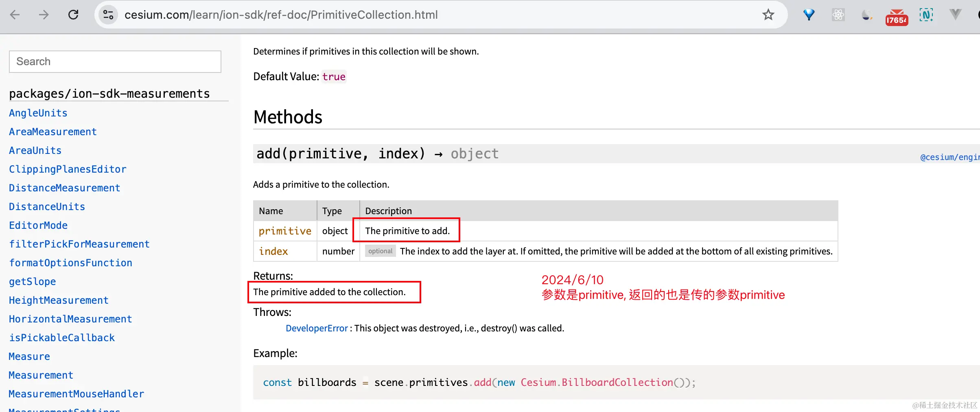This screenshot has height=412, width=980.
Task: Navigate back to the previous page
Action: click(15, 14)
